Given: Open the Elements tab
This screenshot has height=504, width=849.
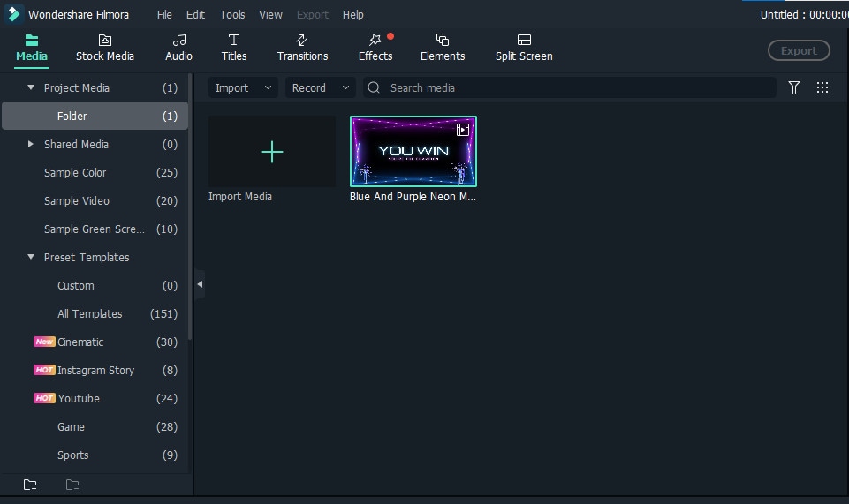Looking at the screenshot, I should click(443, 49).
